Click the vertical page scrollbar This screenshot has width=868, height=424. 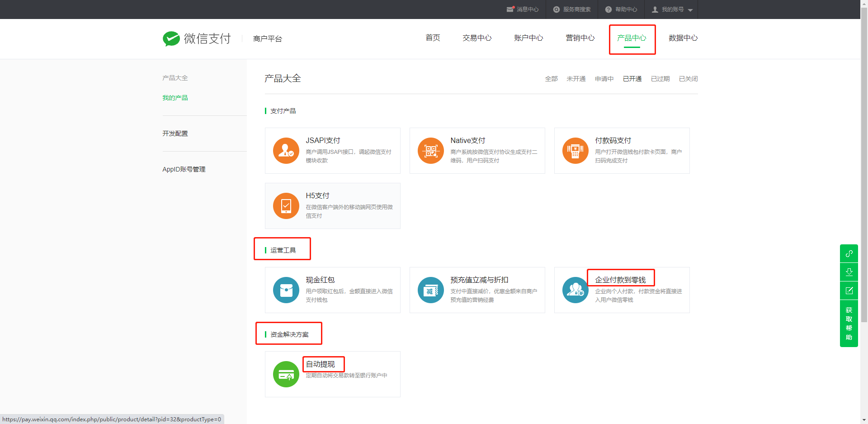coord(864,165)
